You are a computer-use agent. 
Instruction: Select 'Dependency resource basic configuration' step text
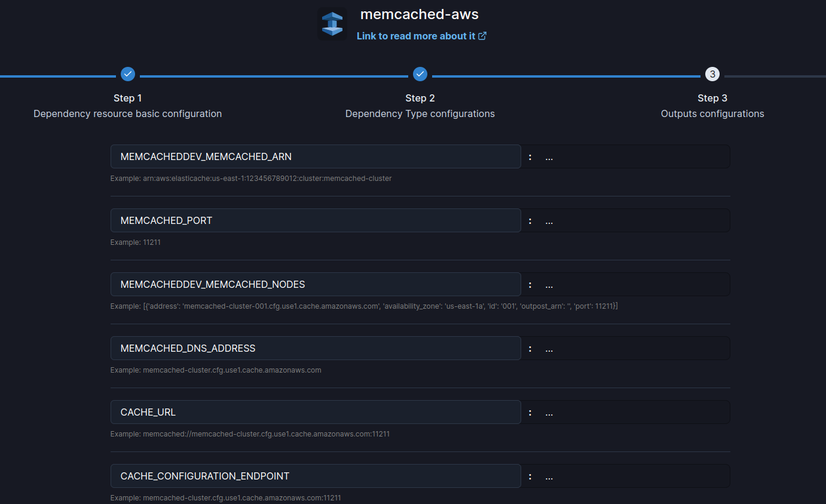coord(128,113)
